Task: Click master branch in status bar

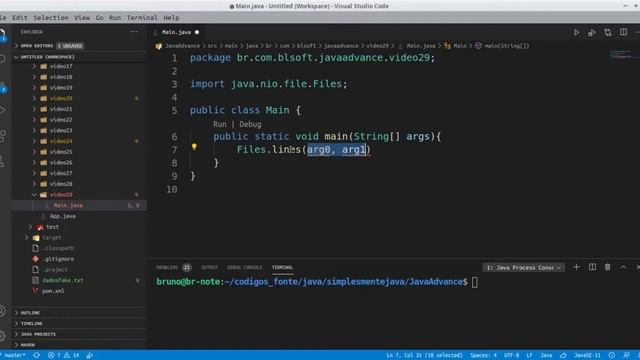Action: click(x=15, y=355)
